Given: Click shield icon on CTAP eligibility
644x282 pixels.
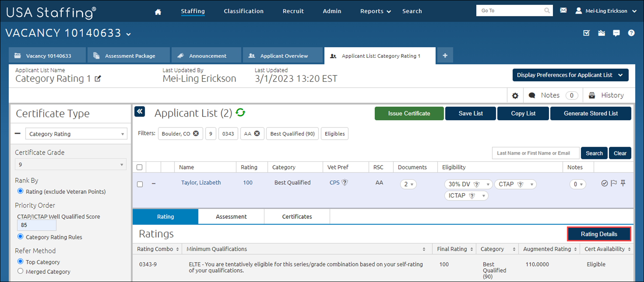Looking at the screenshot, I should tap(520, 184).
